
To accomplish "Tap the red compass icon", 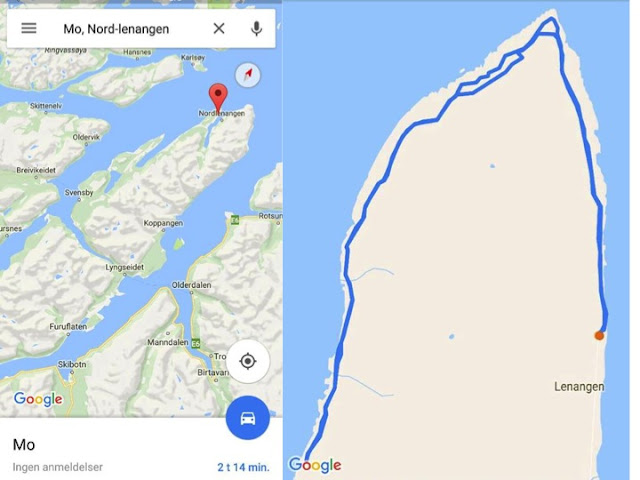I will point(248,75).
